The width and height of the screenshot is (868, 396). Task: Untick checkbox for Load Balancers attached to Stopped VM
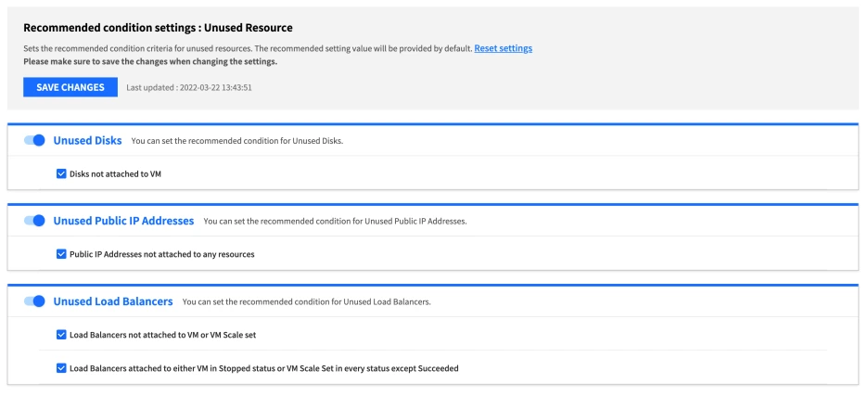point(61,368)
